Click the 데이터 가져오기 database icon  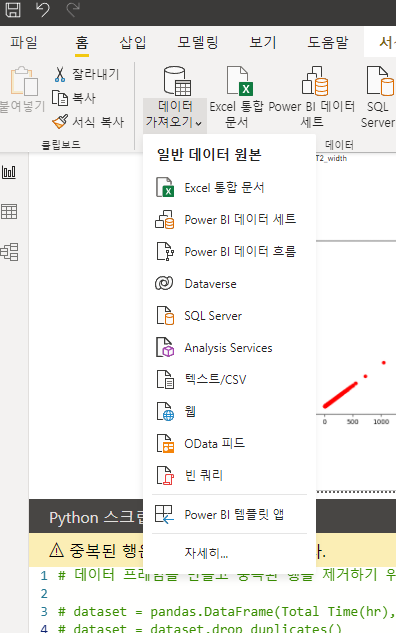pyautogui.click(x=176, y=82)
